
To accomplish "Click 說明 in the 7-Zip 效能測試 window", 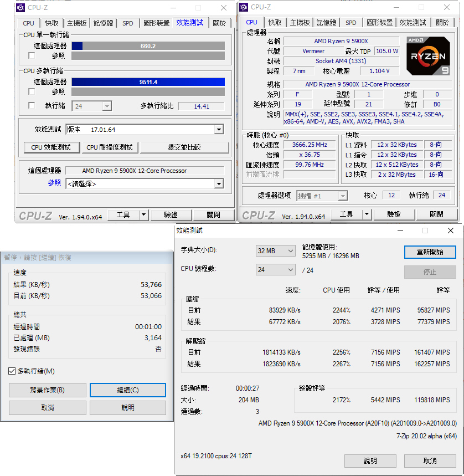I will tap(370, 461).
